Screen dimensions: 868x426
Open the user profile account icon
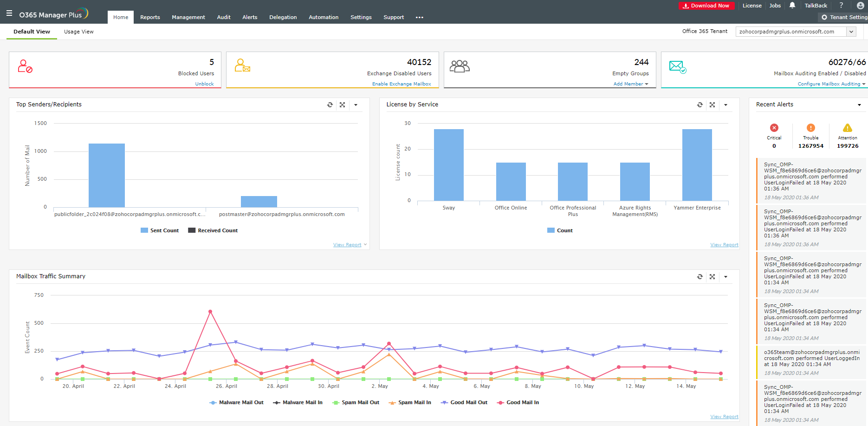860,6
